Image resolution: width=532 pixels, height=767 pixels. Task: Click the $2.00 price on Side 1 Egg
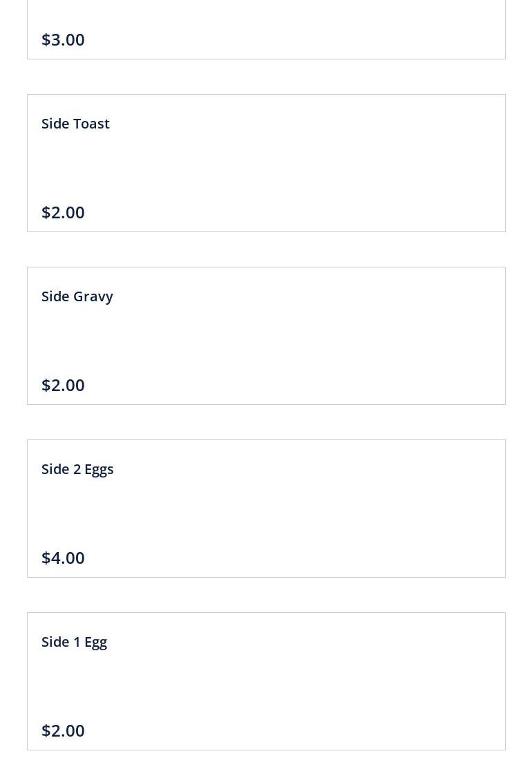pyautogui.click(x=63, y=730)
